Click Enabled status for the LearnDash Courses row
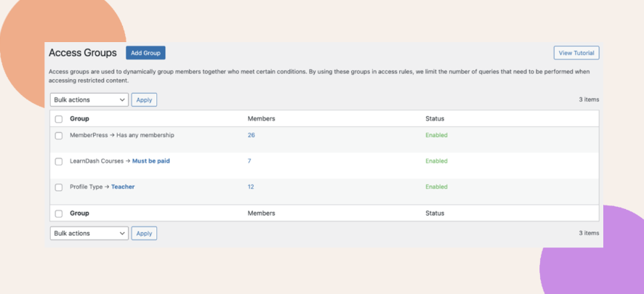 [436, 160]
